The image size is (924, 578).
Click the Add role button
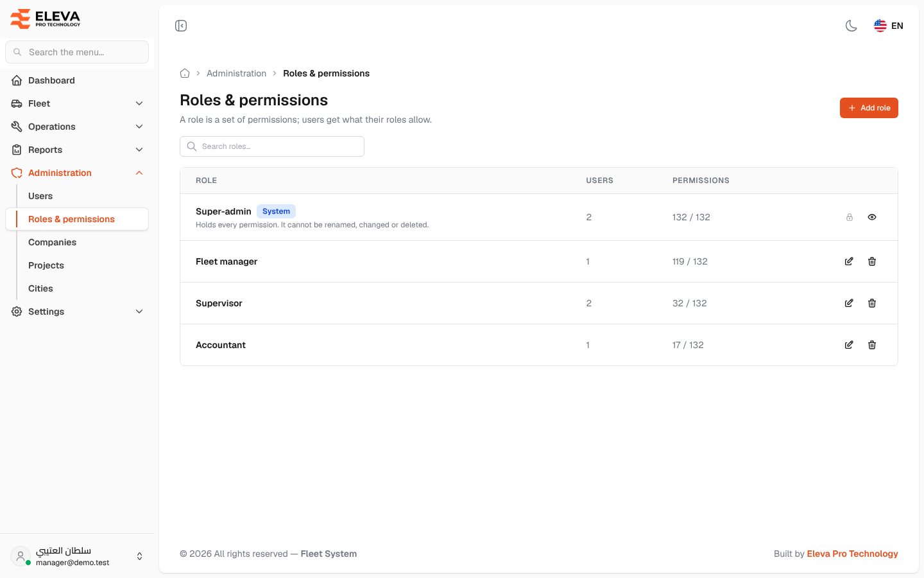point(869,108)
